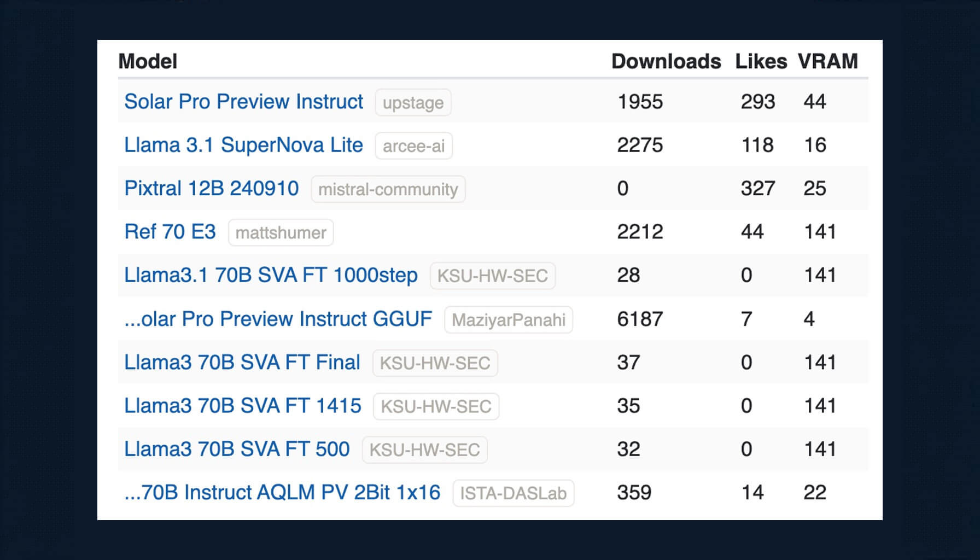Image resolution: width=980 pixels, height=560 pixels.
Task: Open Llama3.1 70B SVA FT 1000step link
Action: point(271,275)
